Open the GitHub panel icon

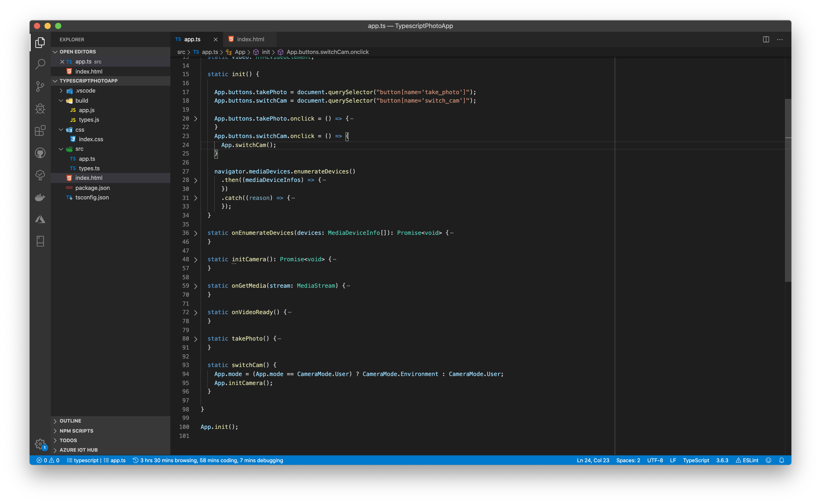click(x=40, y=153)
